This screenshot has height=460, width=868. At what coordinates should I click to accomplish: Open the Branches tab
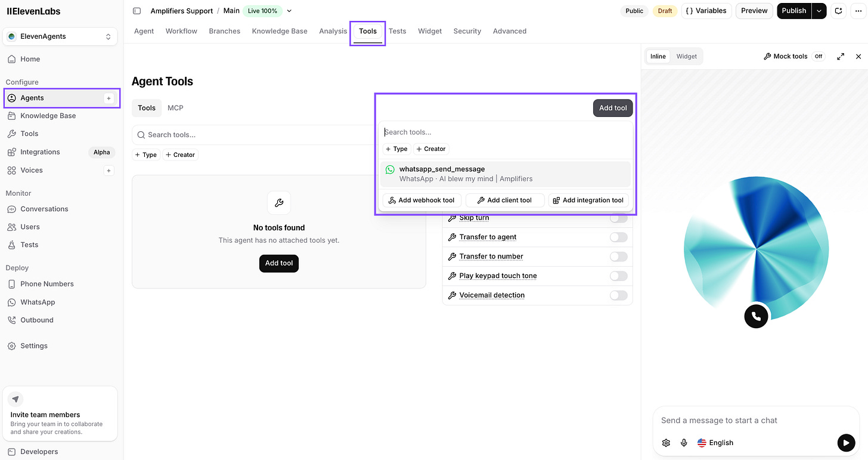[x=225, y=31]
